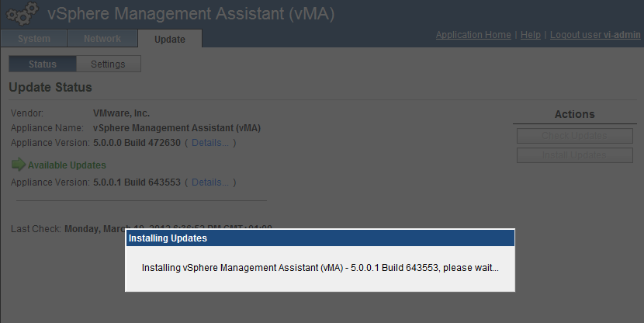Image resolution: width=644 pixels, height=323 pixels.
Task: Log out user vi-admin
Action: tap(595, 35)
